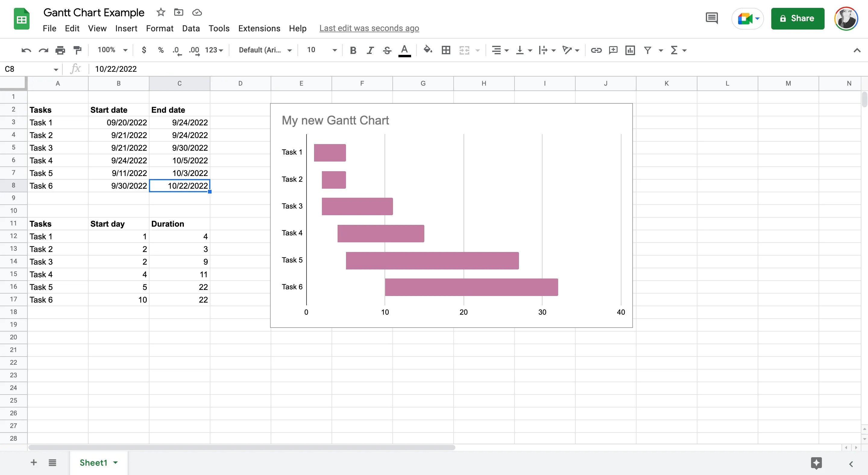This screenshot has width=868, height=475.
Task: Undo the last action
Action: click(26, 50)
